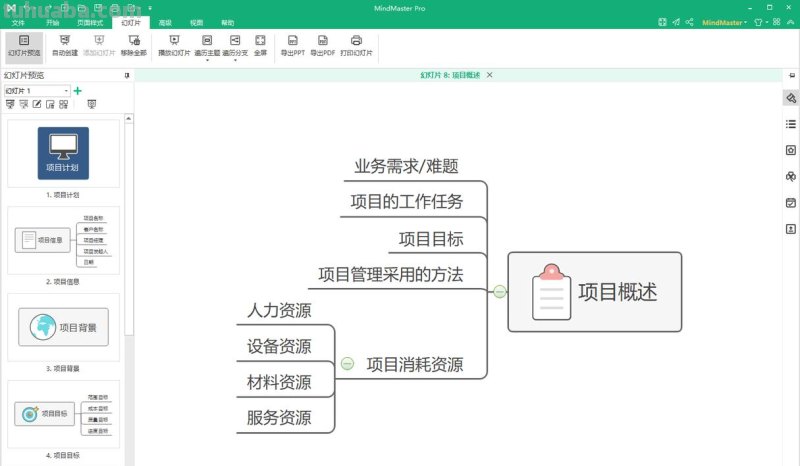This screenshot has height=466, width=800.
Task: Select the 项目目标 topic on canvas
Action: point(431,239)
